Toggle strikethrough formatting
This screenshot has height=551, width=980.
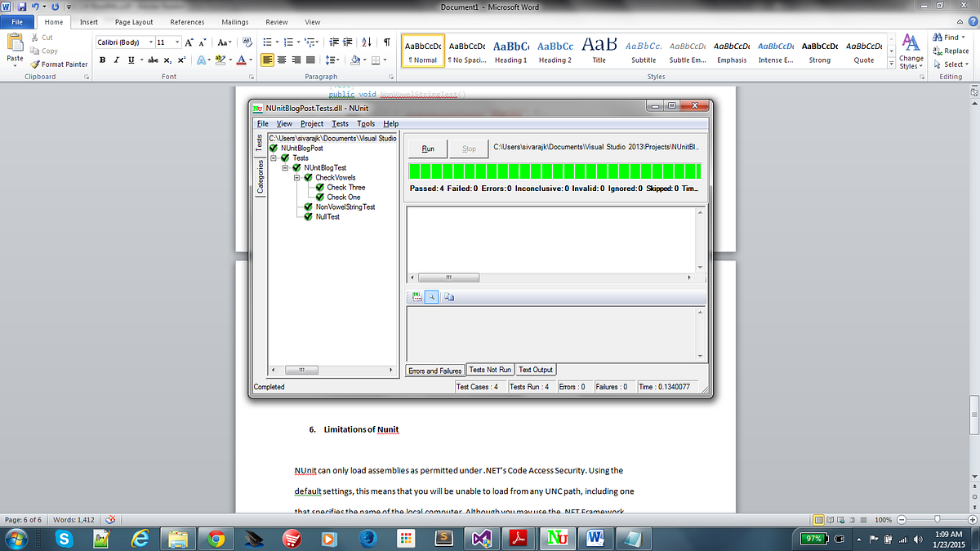click(153, 60)
